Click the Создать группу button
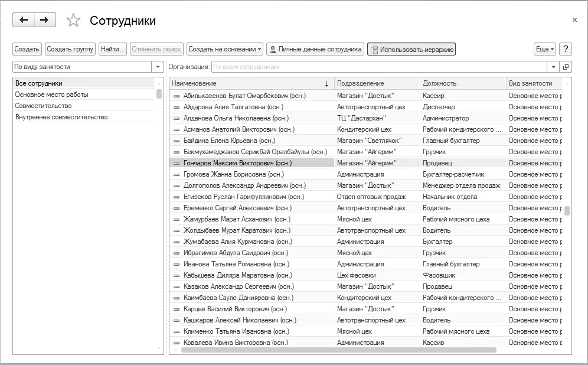 (x=70, y=49)
